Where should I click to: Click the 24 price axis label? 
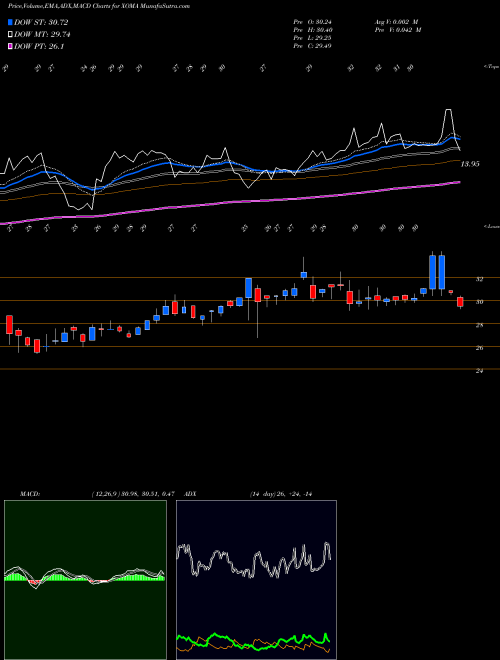click(479, 370)
